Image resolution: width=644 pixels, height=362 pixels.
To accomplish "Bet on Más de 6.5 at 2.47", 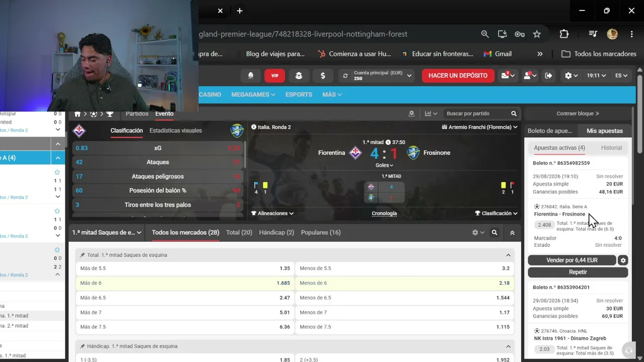I will pos(185,298).
